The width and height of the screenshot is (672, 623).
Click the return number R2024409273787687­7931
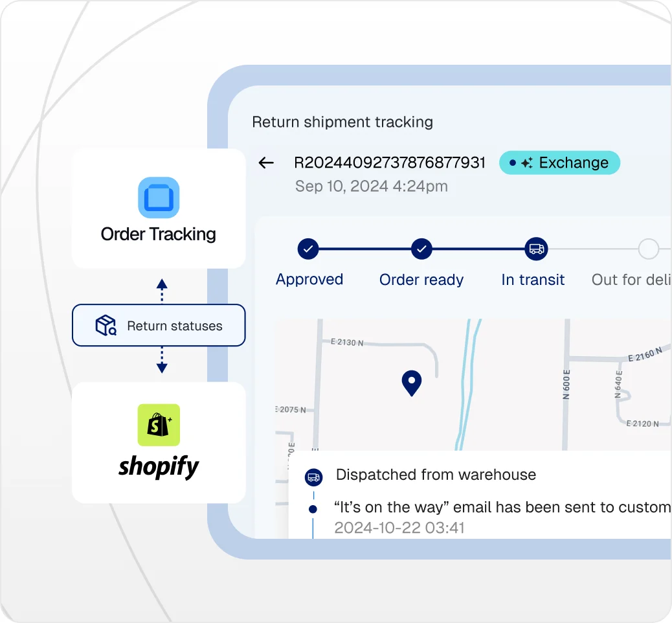[390, 163]
